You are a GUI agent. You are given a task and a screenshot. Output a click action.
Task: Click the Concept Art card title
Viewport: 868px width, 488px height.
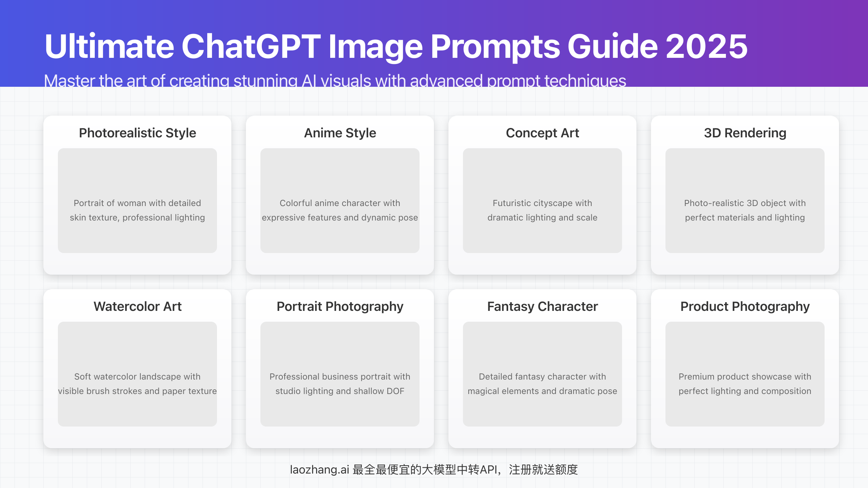542,133
